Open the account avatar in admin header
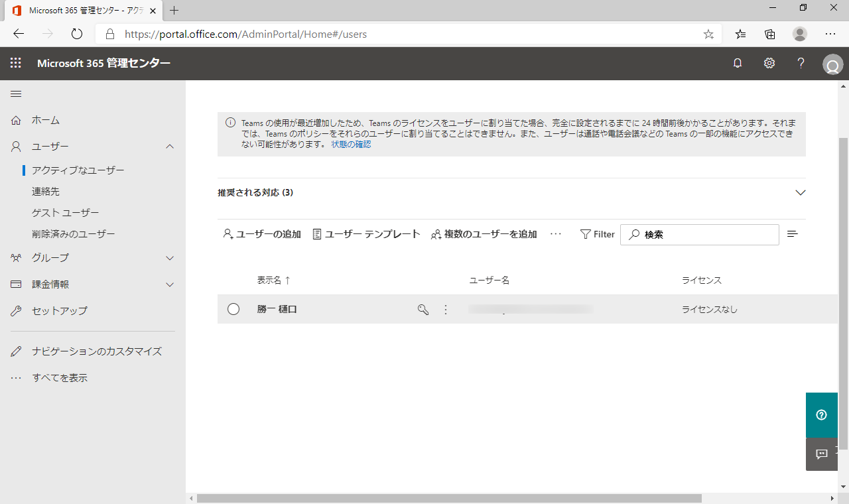This screenshot has height=504, width=849. click(832, 65)
